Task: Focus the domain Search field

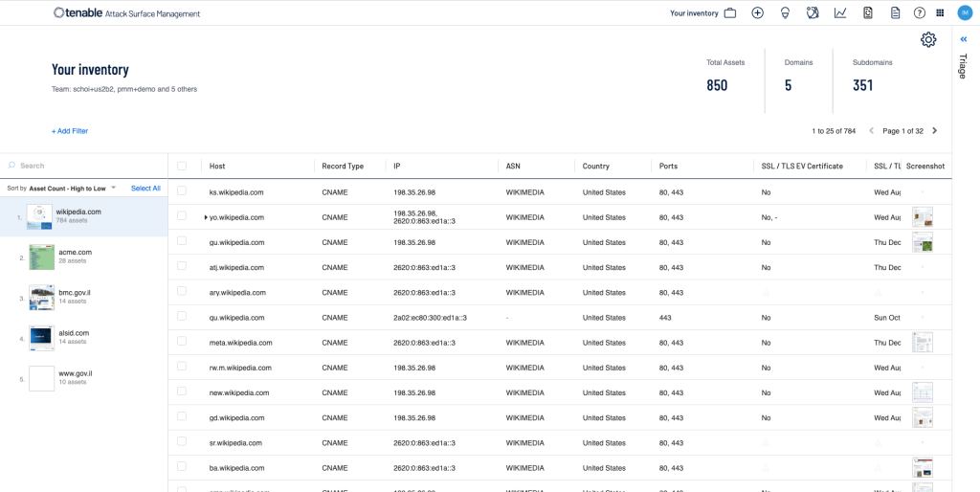Action: (87, 166)
